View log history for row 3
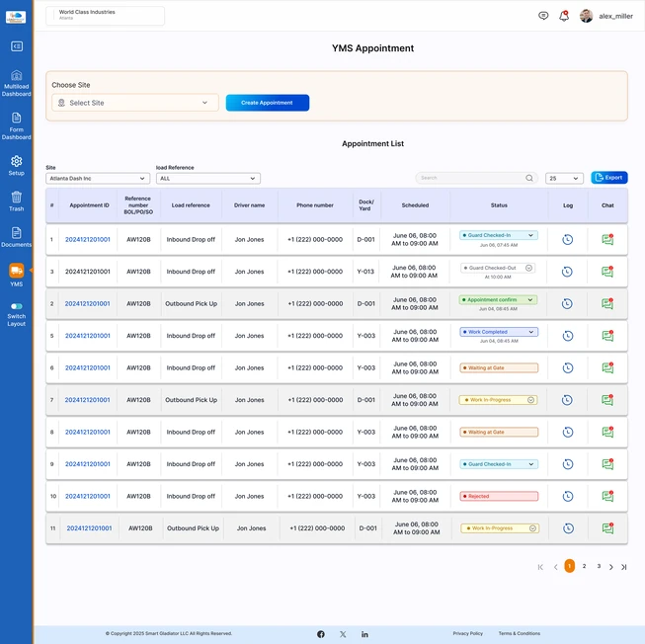This screenshot has height=644, width=645. coord(567,272)
